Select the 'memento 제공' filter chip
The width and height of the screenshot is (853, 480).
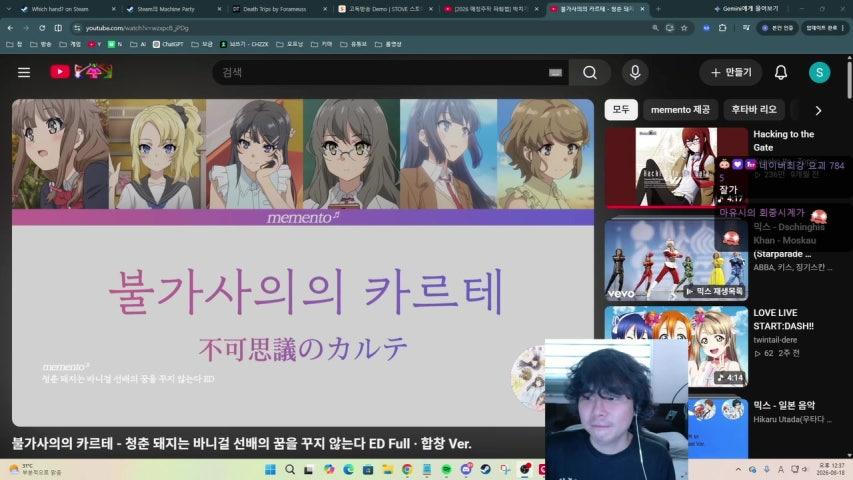pos(680,110)
